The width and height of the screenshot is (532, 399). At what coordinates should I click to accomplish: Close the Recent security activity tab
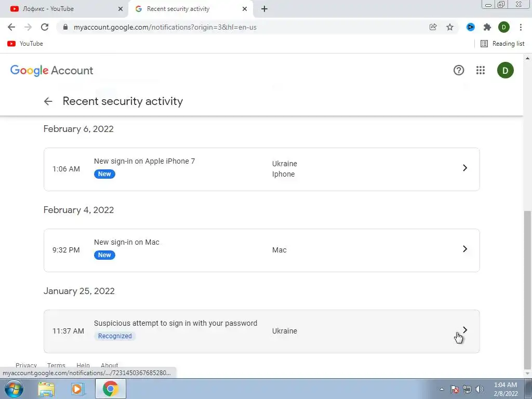coord(245,9)
